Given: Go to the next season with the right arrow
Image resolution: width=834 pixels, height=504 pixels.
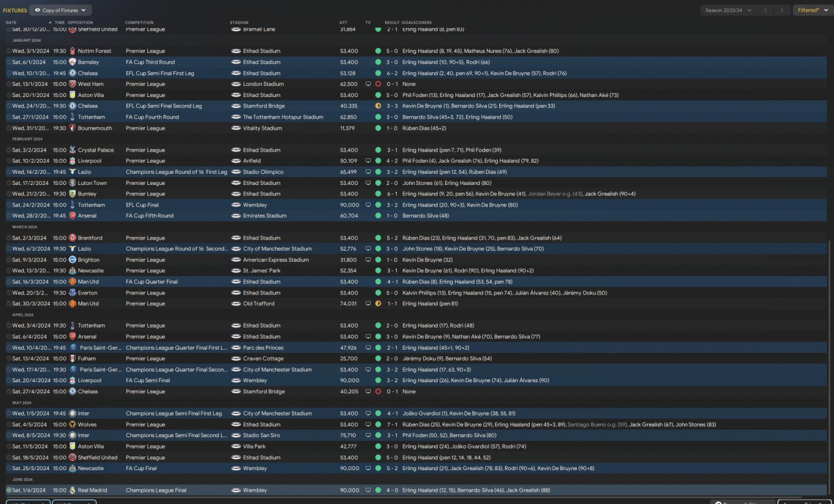Looking at the screenshot, I should 783,10.
